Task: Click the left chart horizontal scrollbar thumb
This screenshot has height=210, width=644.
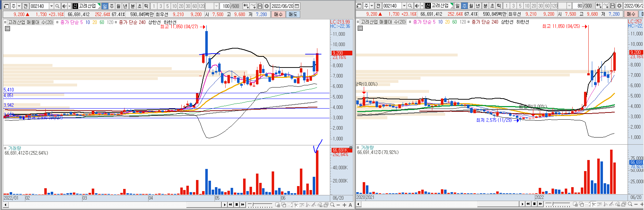Action: tap(204, 205)
